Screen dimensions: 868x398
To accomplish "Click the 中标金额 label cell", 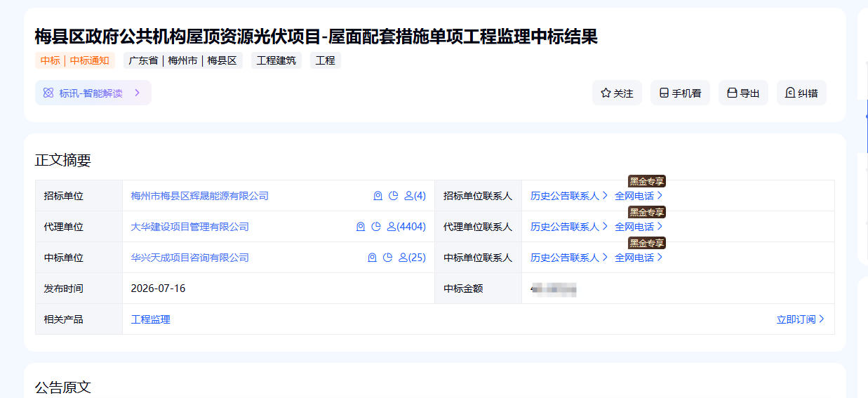I will (479, 288).
